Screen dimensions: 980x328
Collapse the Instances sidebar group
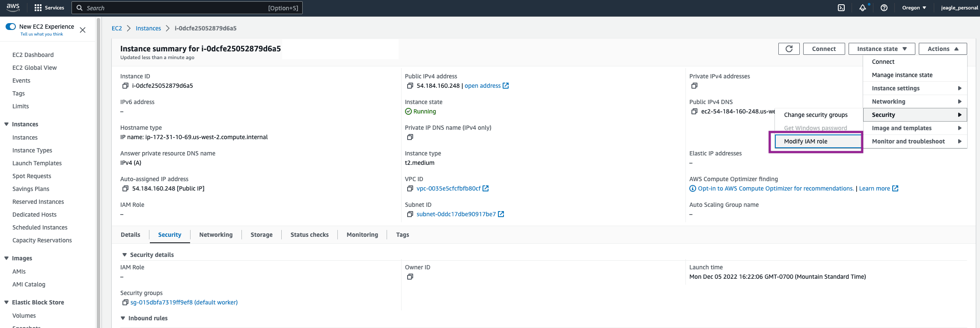6,124
